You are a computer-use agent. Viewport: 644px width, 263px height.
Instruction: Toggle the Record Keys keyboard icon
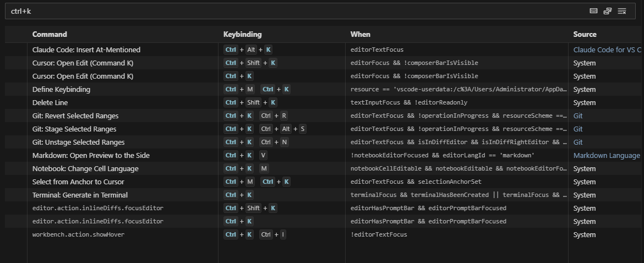[x=593, y=11]
